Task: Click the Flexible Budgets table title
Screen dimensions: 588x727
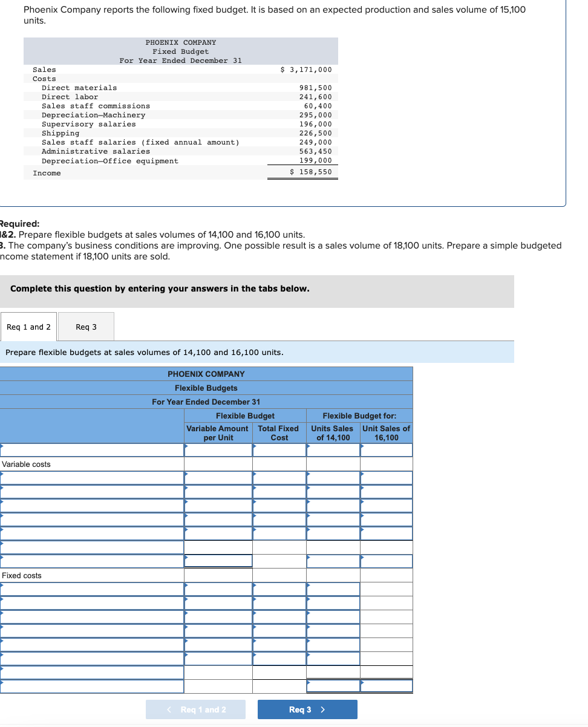Action: pyautogui.click(x=206, y=388)
